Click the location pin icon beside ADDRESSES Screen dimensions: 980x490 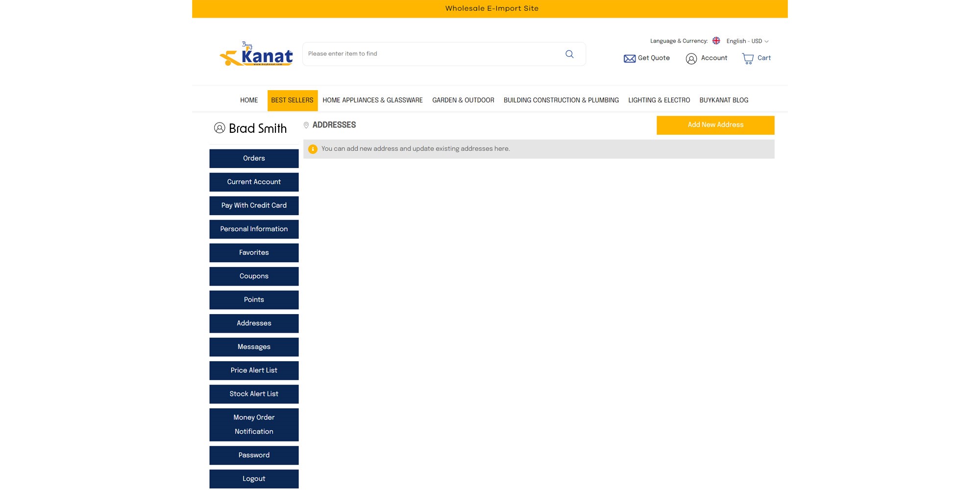[306, 125]
